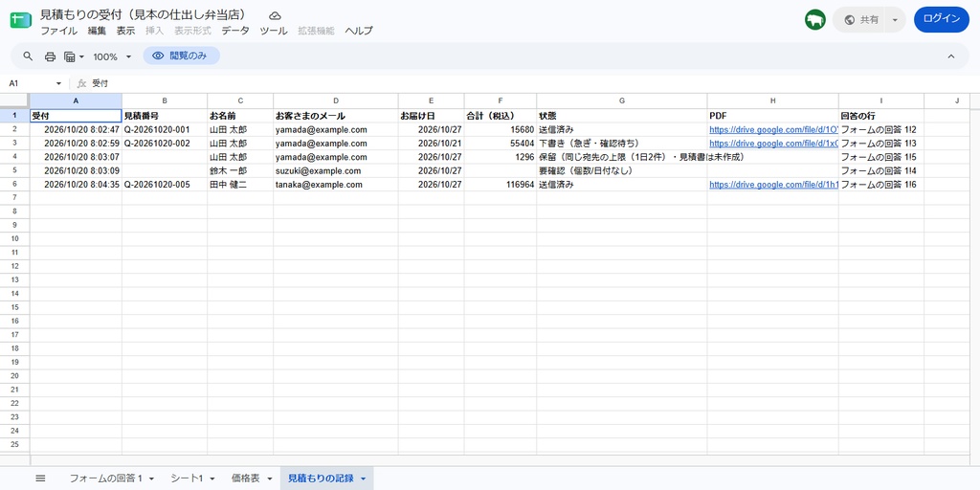Click the document title 見積もりの受付
The width and height of the screenshot is (980, 490).
click(145, 14)
